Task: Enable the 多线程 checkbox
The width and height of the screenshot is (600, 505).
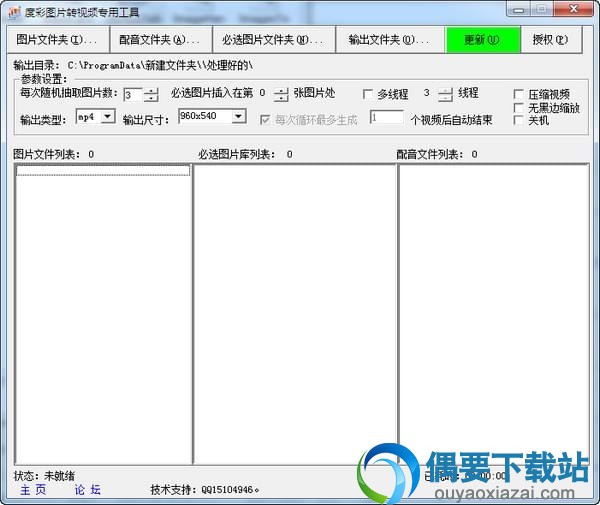Action: pos(367,94)
